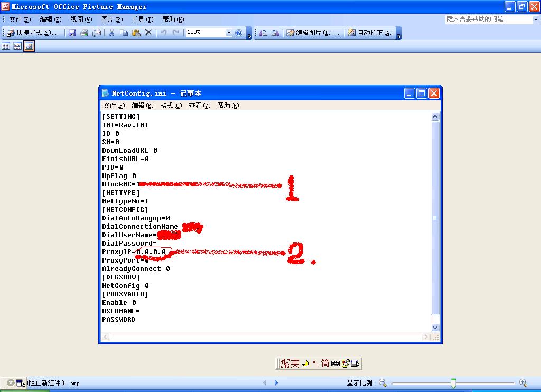
Task: Click the send-by-email icon
Action: click(97, 33)
